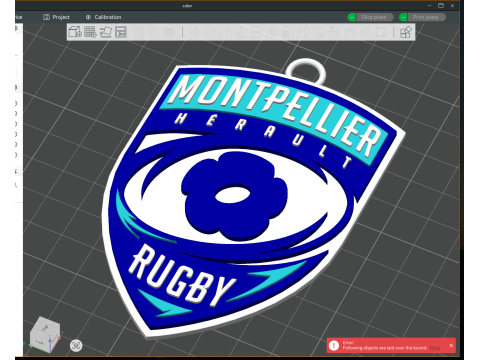
Task: Click the Slice plate button
Action: [x=375, y=17]
